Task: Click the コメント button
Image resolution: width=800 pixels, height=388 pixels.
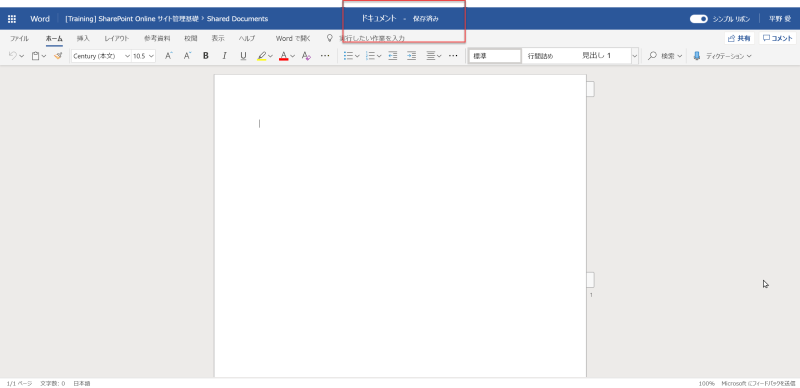Action: click(778, 38)
